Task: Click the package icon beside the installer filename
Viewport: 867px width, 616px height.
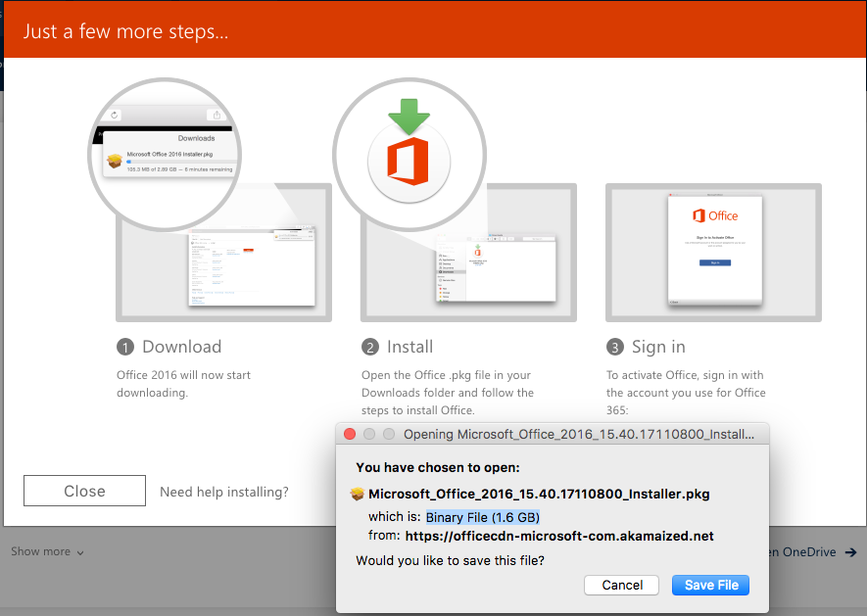Action: [x=358, y=494]
